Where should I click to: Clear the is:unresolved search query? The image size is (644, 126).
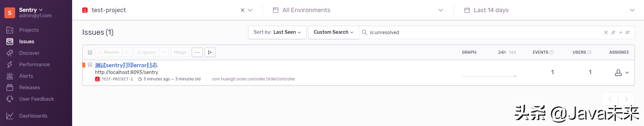[x=606, y=32]
